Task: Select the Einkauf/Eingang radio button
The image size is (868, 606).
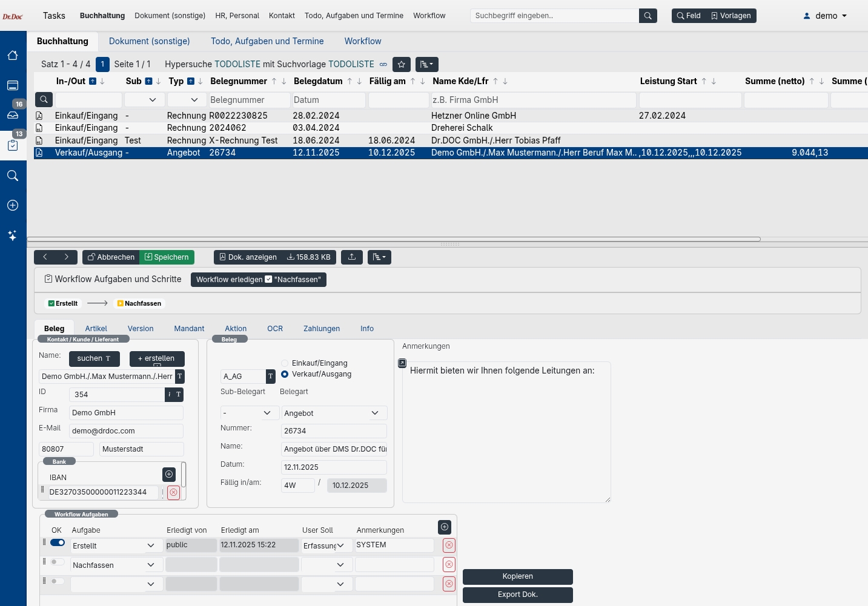Action: tap(285, 363)
